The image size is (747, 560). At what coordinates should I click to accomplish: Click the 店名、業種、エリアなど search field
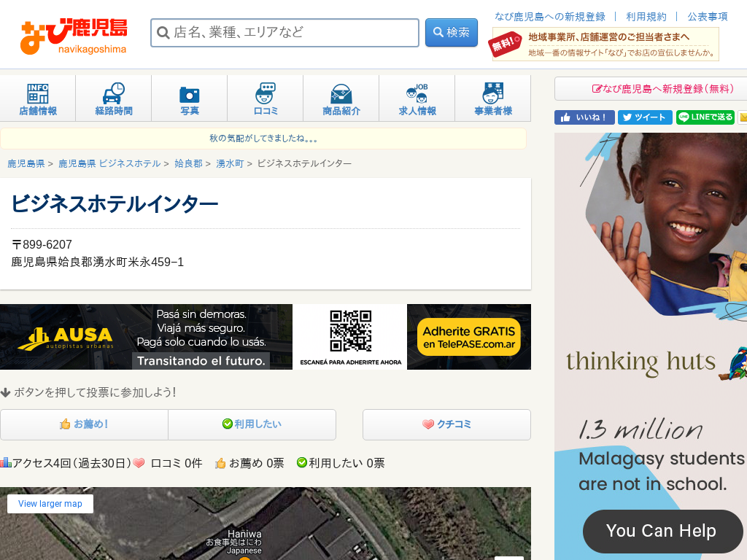pyautogui.click(x=285, y=32)
